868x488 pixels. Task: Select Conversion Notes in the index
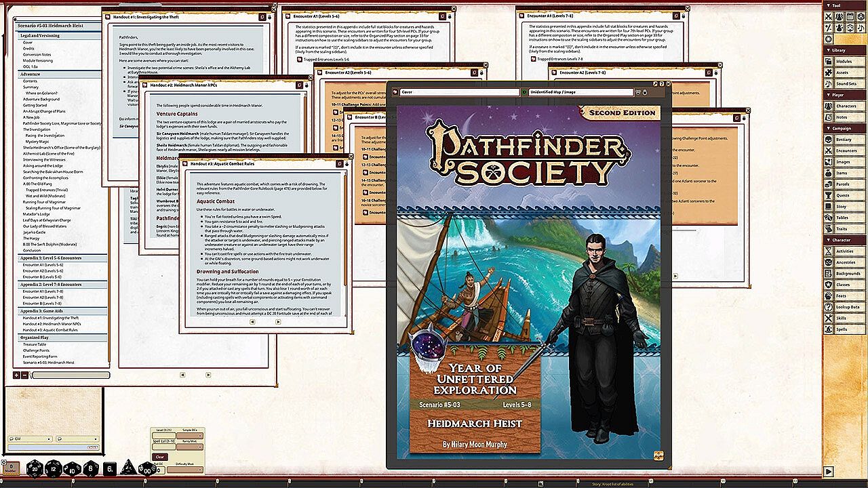tap(37, 55)
